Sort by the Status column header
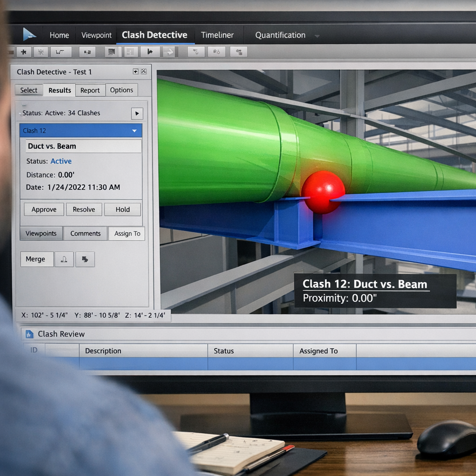Image resolution: width=476 pixels, height=476 pixels. click(251, 350)
